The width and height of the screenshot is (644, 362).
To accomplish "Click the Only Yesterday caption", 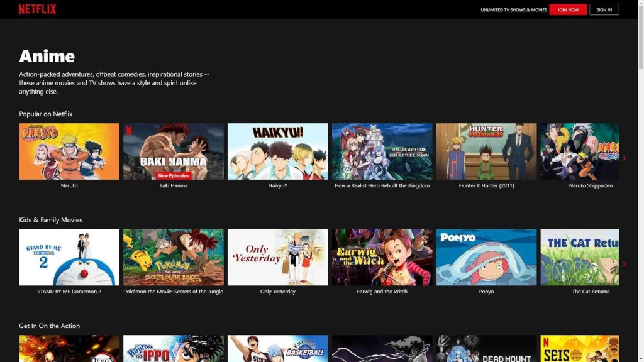I will 277,292.
